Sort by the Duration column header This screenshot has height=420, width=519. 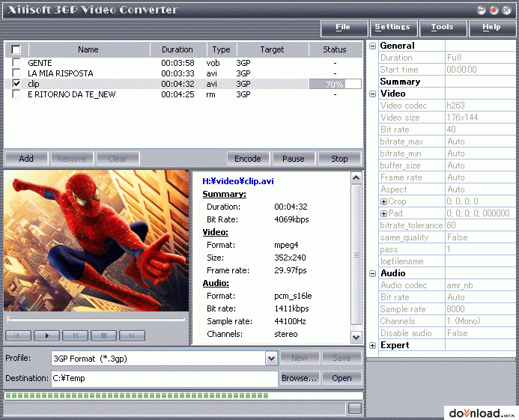[x=177, y=49]
